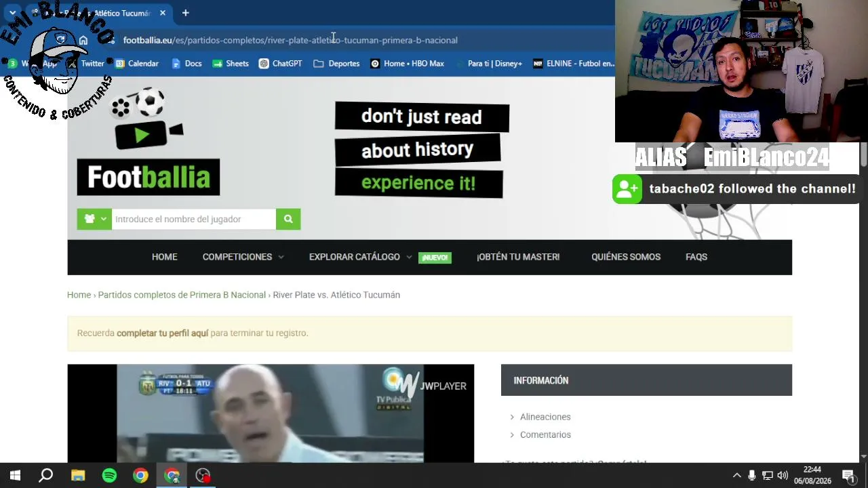This screenshot has width=868, height=488.
Task: Open the ¡OBTÉN TU MASTER! menu item
Action: pyautogui.click(x=518, y=257)
